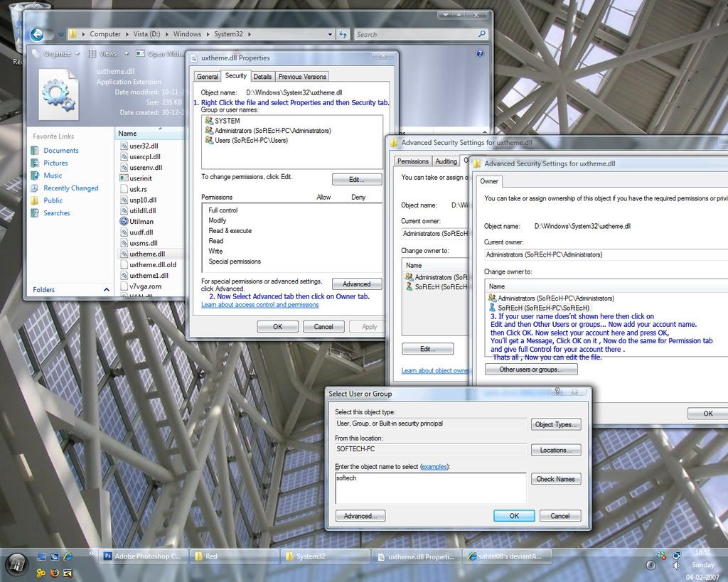Click the Advanced button in Properties
The height and width of the screenshot is (582, 728).
pyautogui.click(x=357, y=284)
